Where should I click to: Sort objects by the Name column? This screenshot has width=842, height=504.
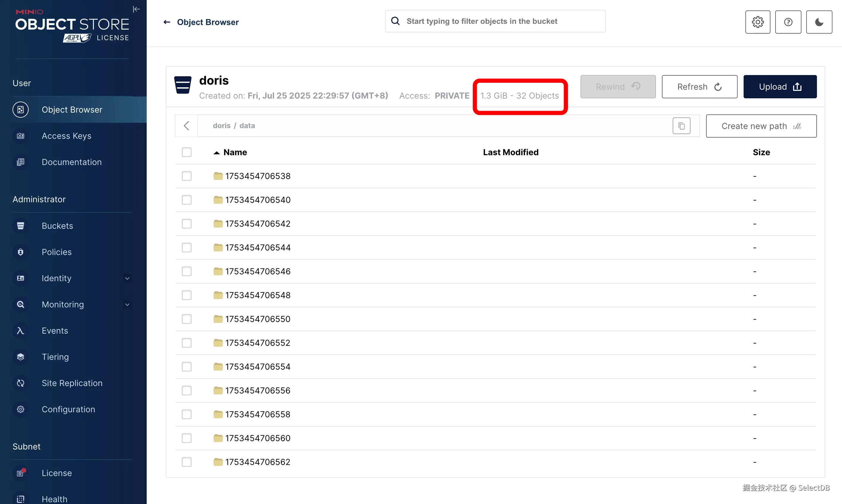235,152
